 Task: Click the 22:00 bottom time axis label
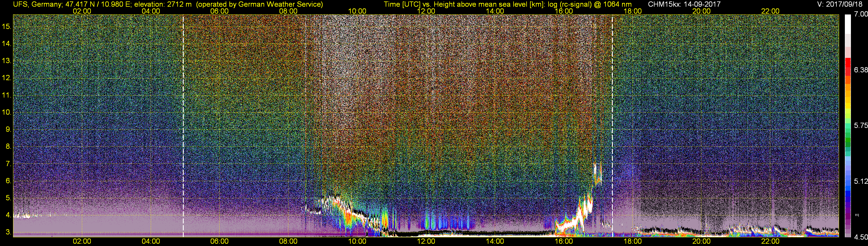point(770,241)
